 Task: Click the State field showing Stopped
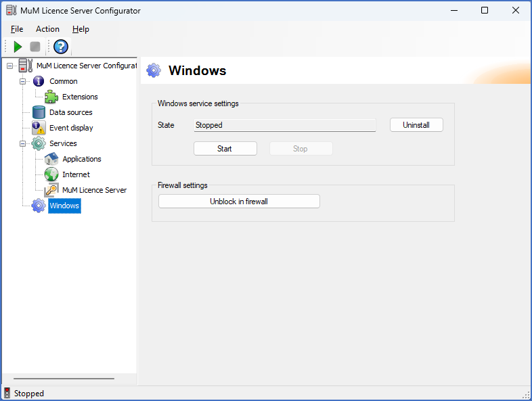[x=285, y=125]
